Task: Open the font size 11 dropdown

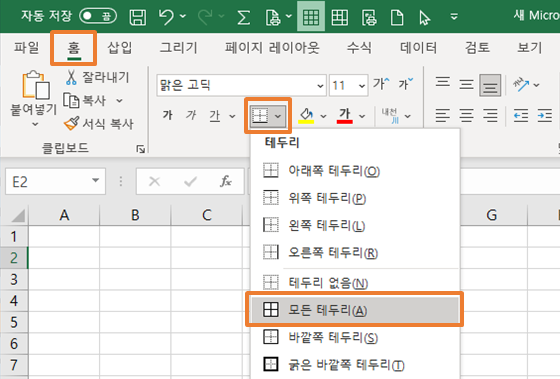Action: [362, 86]
